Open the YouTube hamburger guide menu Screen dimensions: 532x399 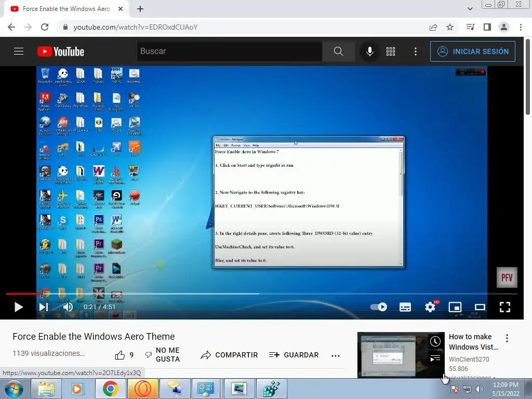coord(19,51)
